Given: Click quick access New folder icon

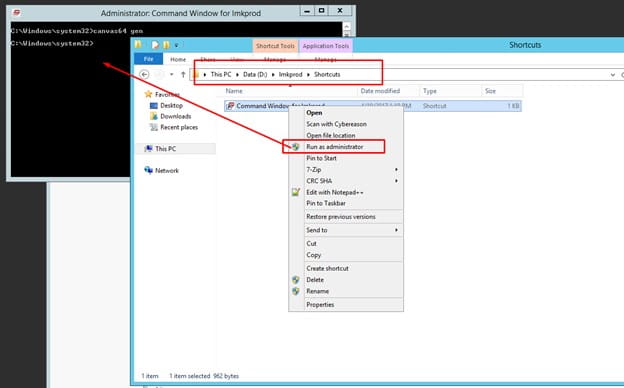Looking at the screenshot, I should point(166,45).
